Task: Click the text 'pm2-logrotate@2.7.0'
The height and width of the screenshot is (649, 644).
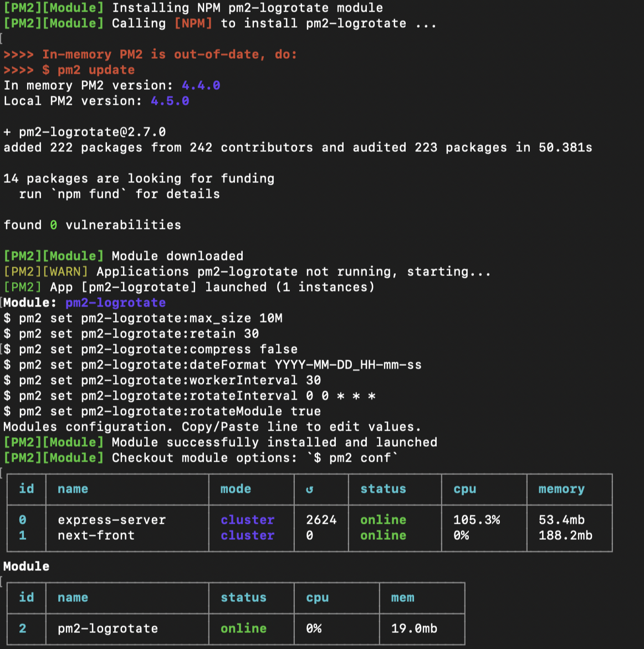Action: (93, 132)
